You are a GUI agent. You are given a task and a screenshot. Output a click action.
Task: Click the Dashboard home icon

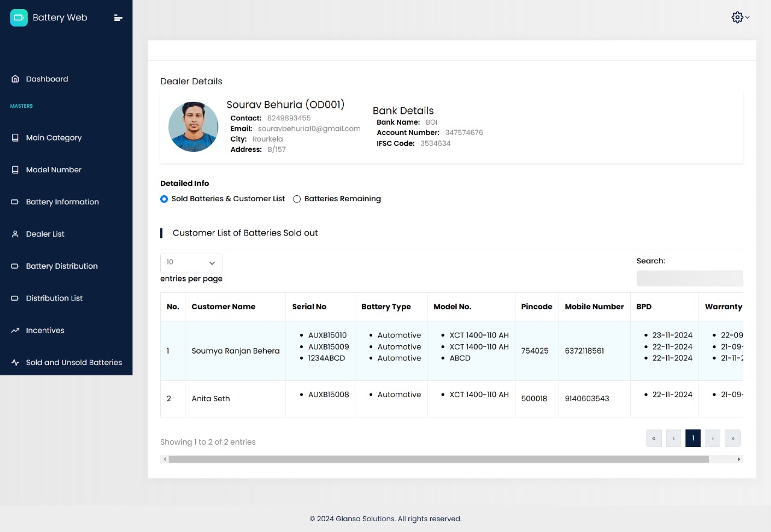click(15, 79)
